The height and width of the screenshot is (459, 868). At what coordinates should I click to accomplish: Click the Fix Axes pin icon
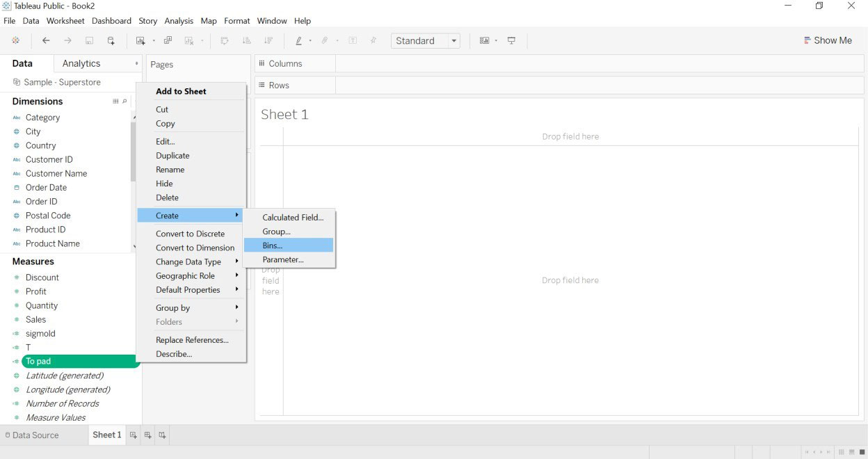click(x=373, y=41)
